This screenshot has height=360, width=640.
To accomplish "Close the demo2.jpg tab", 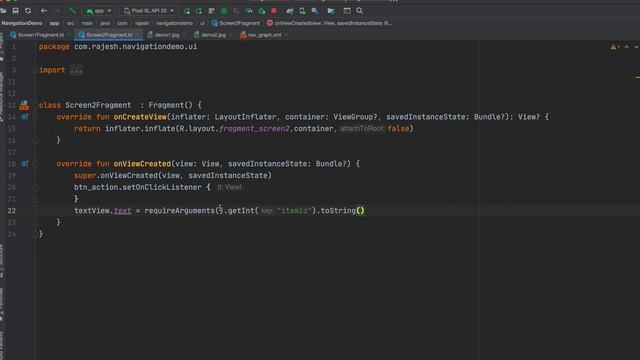I will (x=231, y=35).
